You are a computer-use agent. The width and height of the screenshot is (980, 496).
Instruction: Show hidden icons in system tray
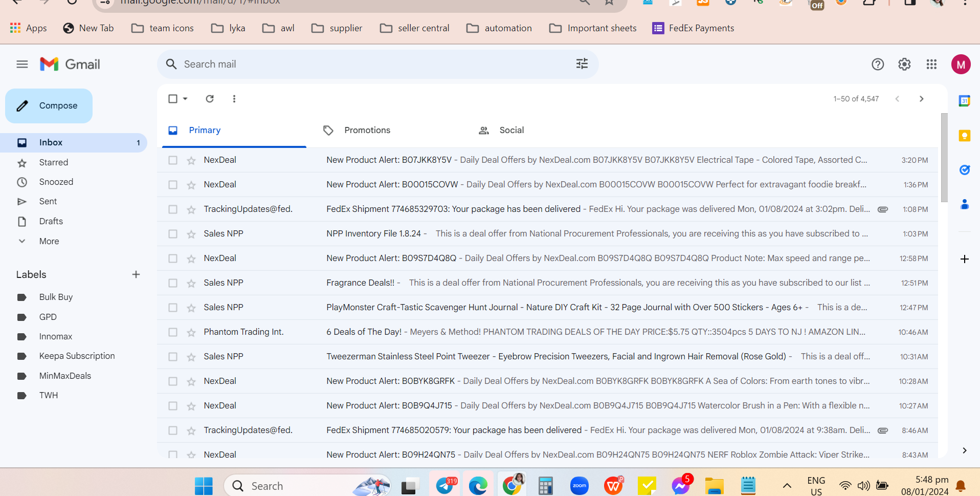[787, 485]
